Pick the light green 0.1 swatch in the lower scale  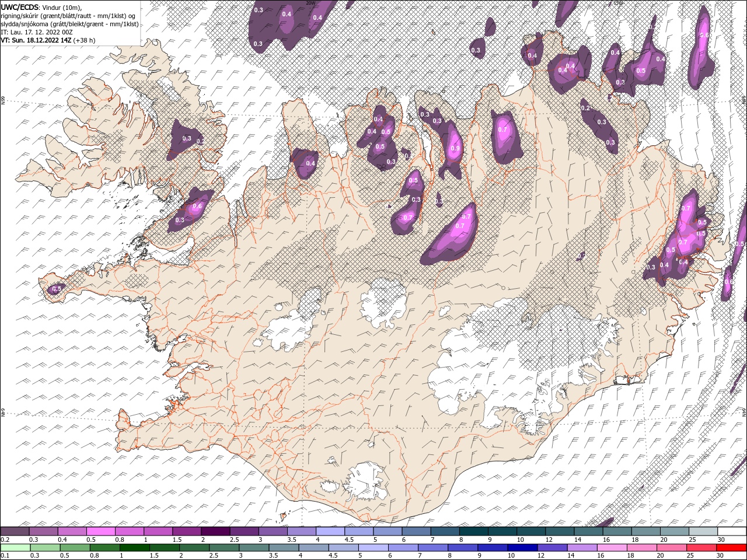coord(15,548)
